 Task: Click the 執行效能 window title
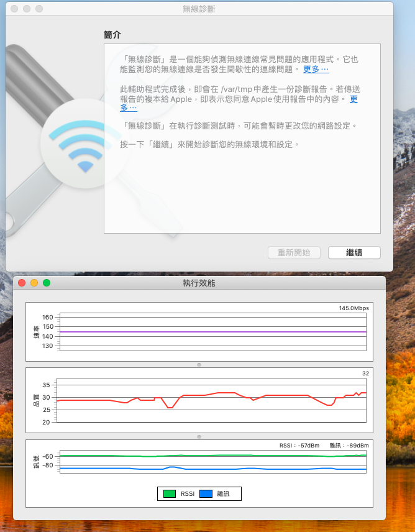(x=199, y=283)
